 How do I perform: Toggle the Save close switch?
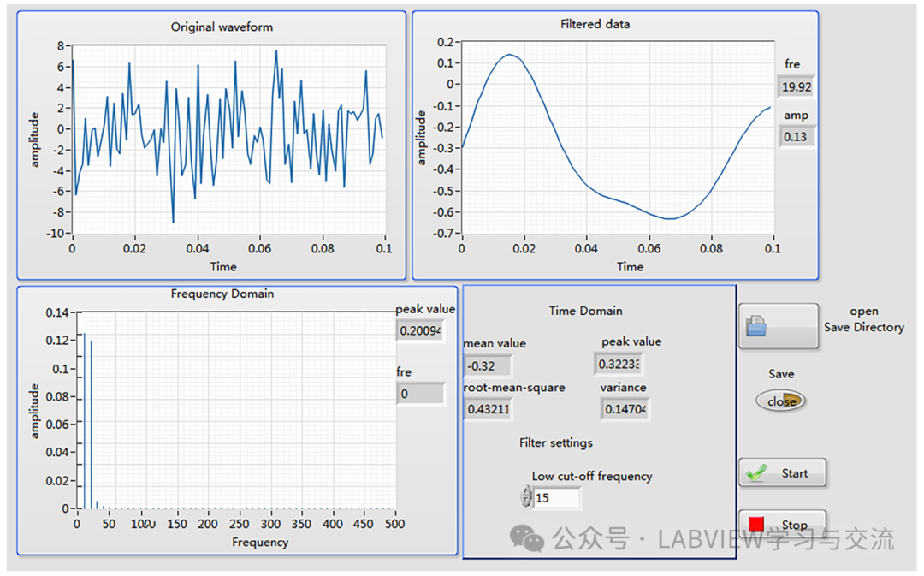coord(781,401)
